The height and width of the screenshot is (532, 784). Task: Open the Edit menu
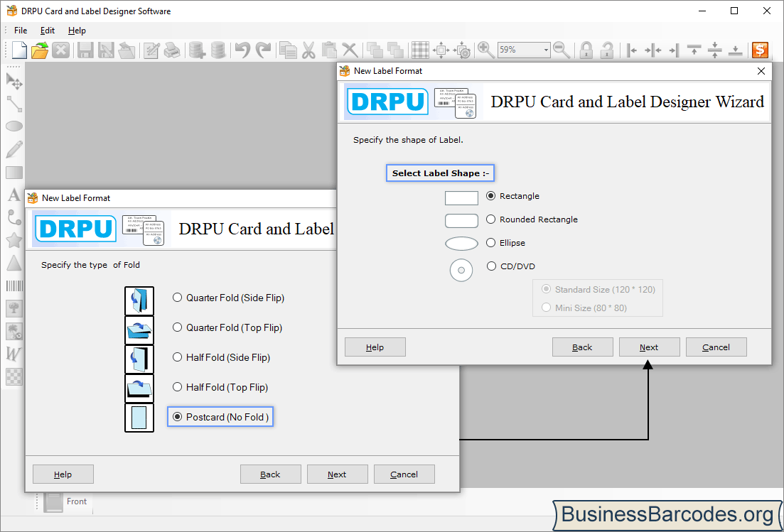point(48,31)
